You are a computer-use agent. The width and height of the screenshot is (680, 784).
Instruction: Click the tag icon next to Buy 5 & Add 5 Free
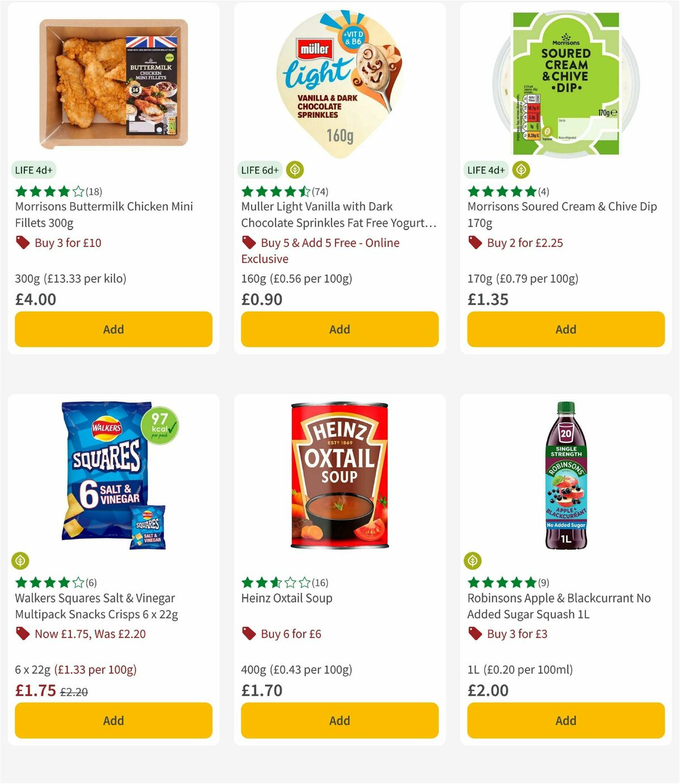(x=248, y=242)
